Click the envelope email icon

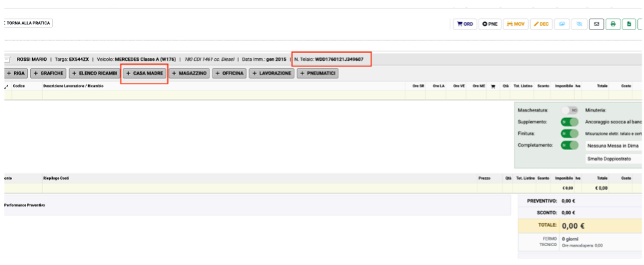click(596, 24)
